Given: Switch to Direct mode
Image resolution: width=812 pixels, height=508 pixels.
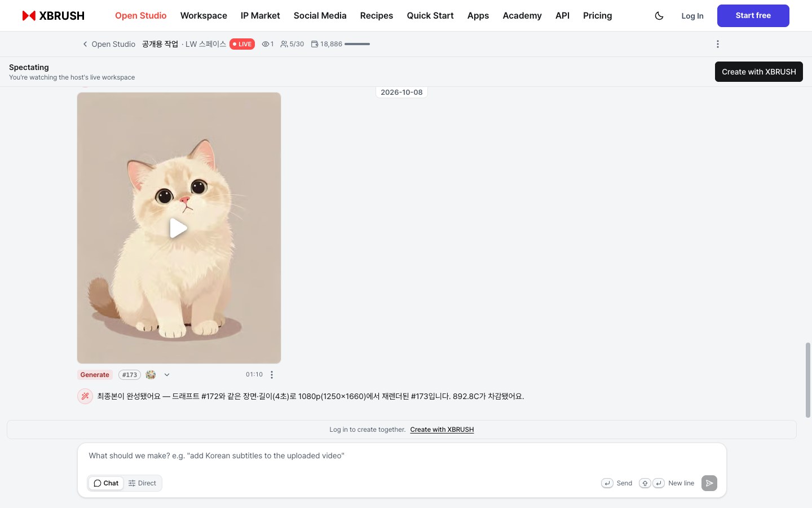Looking at the screenshot, I should pos(142,483).
